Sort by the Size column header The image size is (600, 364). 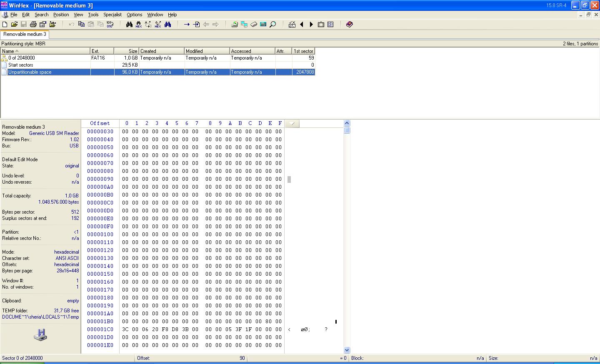[x=127, y=51]
